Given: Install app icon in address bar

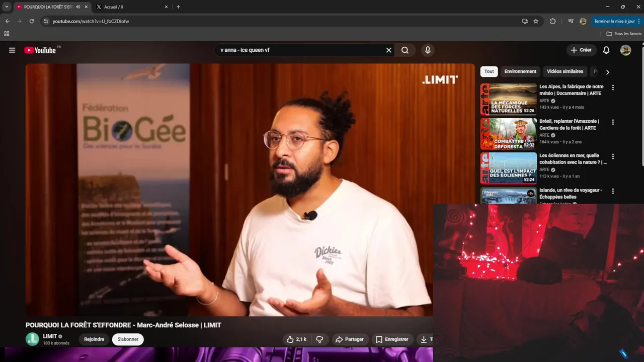Looking at the screenshot, I should pyautogui.click(x=525, y=21).
